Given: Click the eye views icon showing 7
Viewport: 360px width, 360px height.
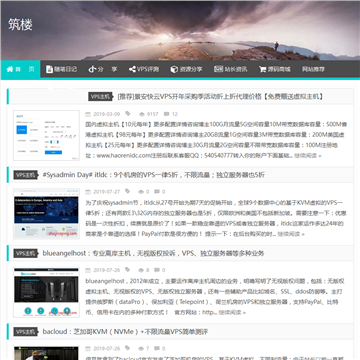Looking at the screenshot, I should click(x=141, y=349).
